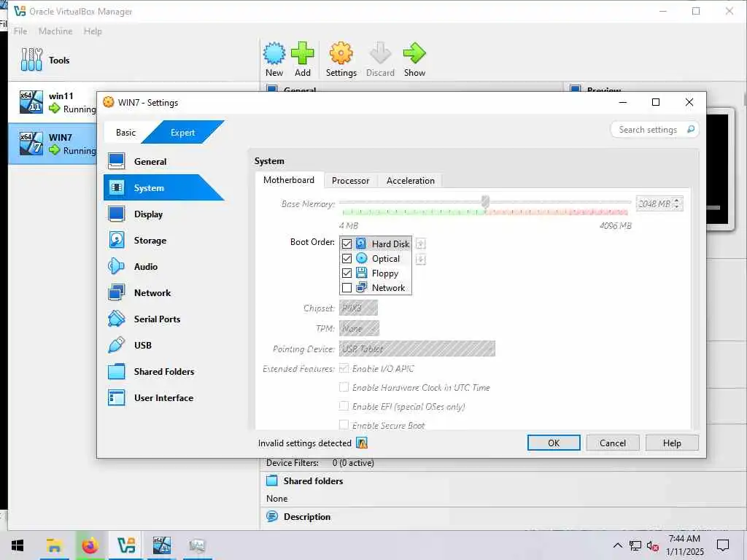Click the Base Memory slider handle
747x560 pixels.
tap(485, 201)
